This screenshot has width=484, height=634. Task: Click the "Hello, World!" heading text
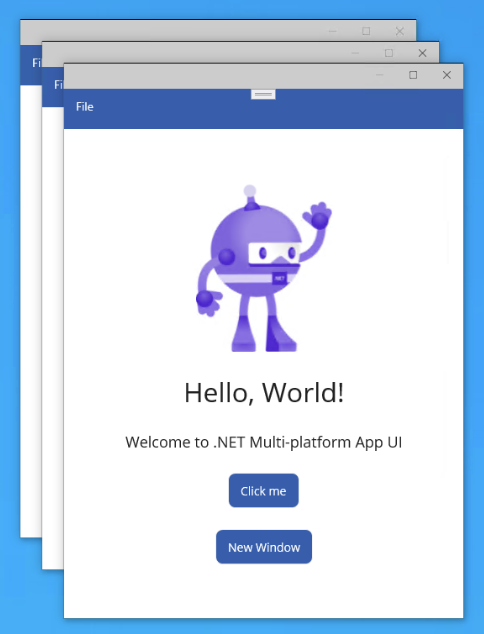tap(264, 393)
